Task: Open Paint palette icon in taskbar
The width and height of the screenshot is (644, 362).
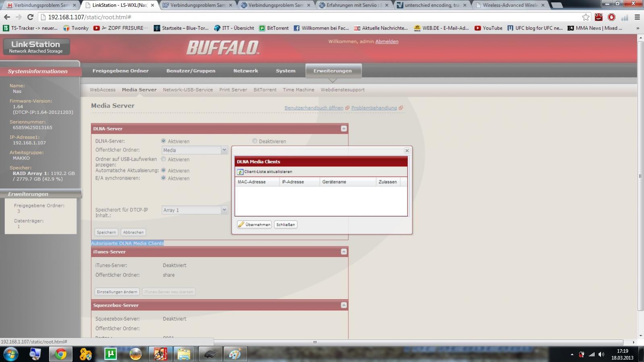Action: 234,354
